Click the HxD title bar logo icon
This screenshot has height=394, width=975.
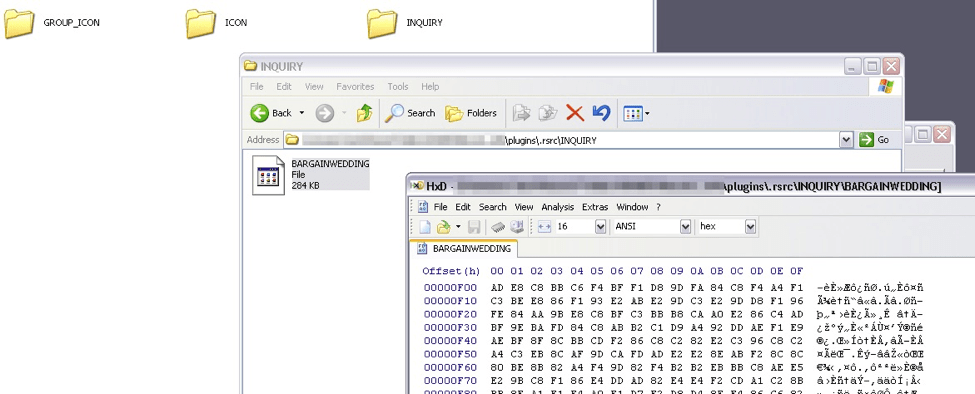[418, 186]
